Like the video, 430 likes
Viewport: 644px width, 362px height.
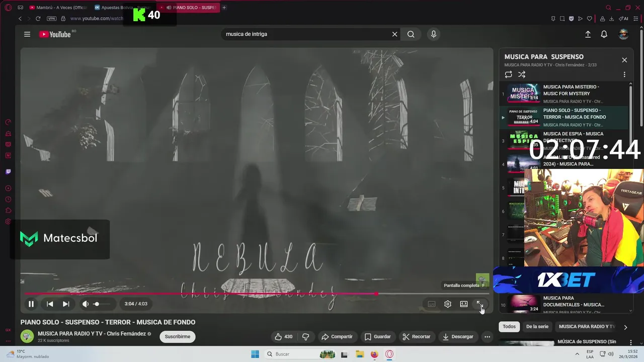(x=283, y=337)
